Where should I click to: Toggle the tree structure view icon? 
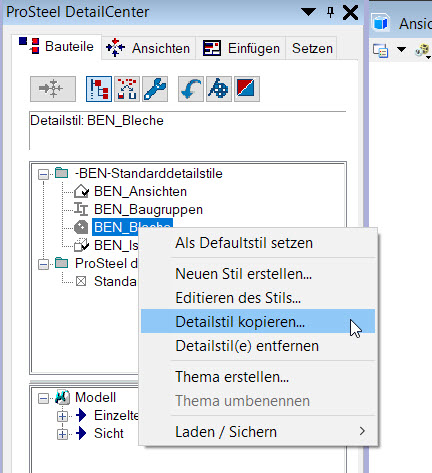pos(99,89)
